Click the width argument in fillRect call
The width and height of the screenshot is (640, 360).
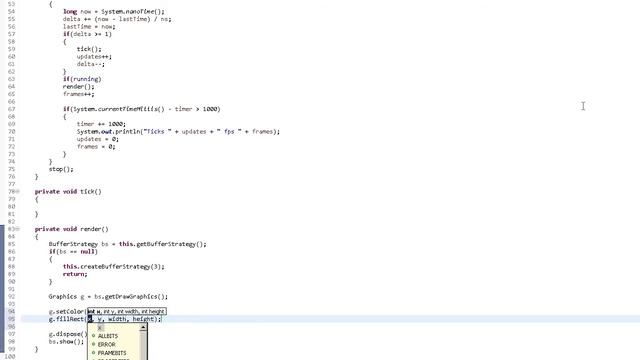118,319
